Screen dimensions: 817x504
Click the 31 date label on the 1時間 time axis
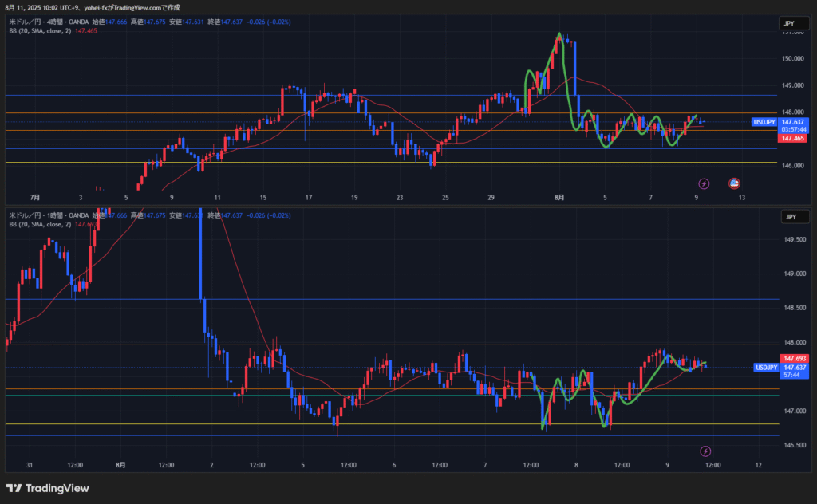click(30, 465)
